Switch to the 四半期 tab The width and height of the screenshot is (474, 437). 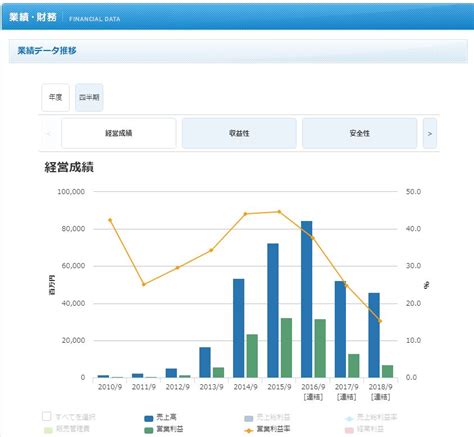tap(89, 97)
